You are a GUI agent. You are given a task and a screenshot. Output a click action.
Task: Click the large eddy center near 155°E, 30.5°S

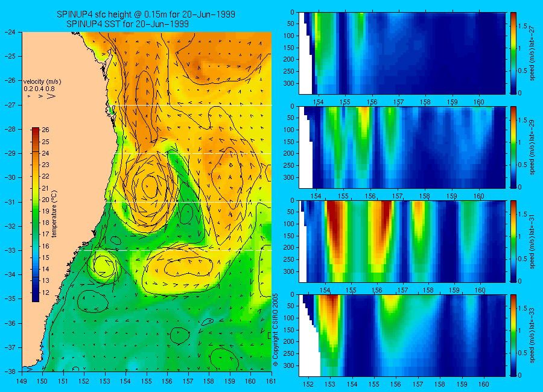tap(150, 187)
